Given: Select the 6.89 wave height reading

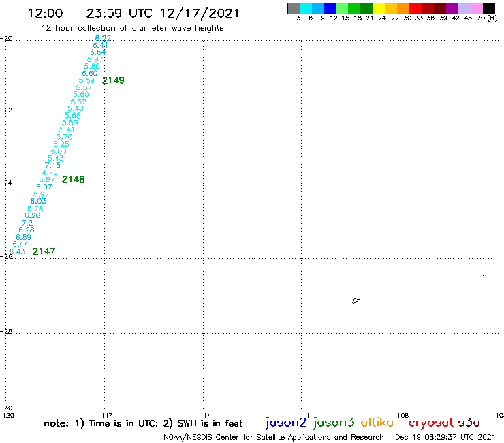Looking at the screenshot, I should point(23,237).
